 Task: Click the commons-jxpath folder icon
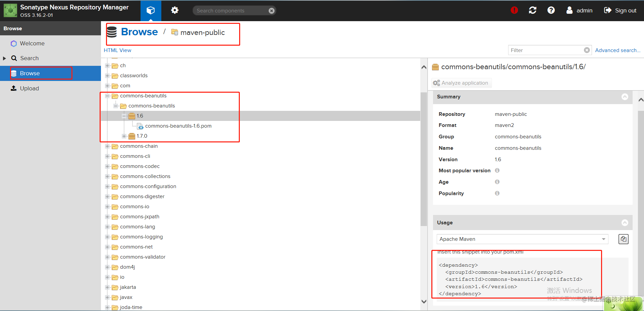[x=115, y=217]
